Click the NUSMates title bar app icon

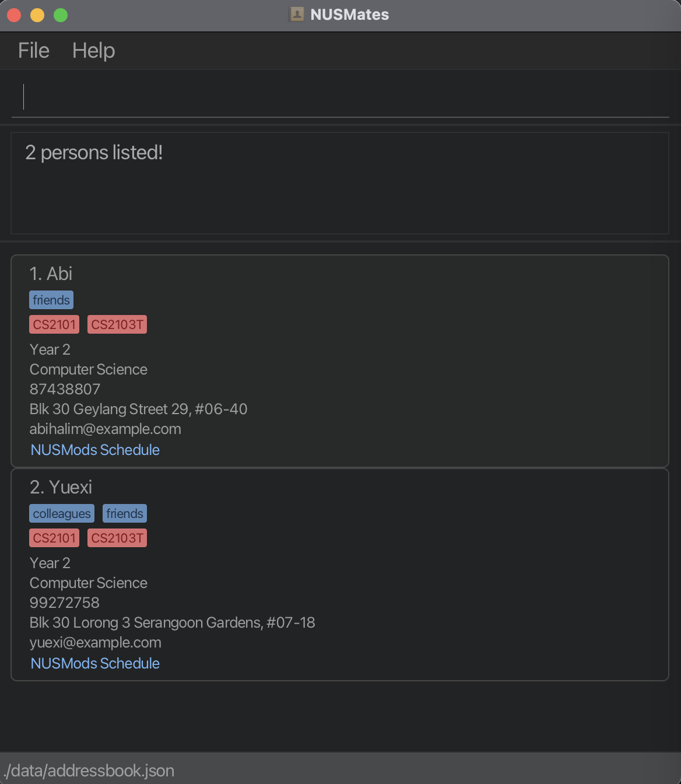pos(297,15)
